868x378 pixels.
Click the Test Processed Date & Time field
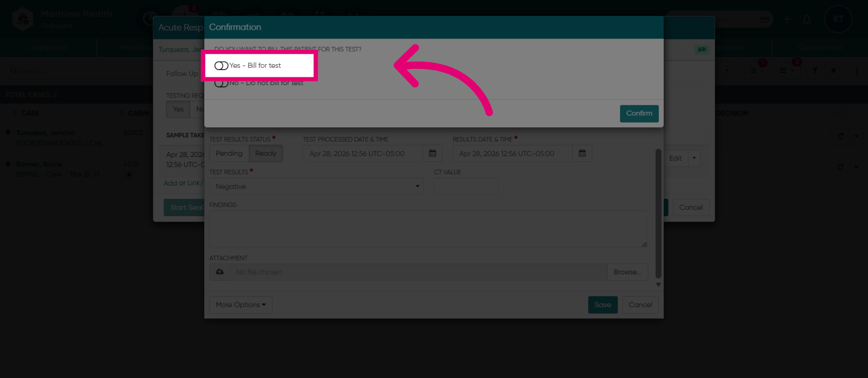pos(363,153)
